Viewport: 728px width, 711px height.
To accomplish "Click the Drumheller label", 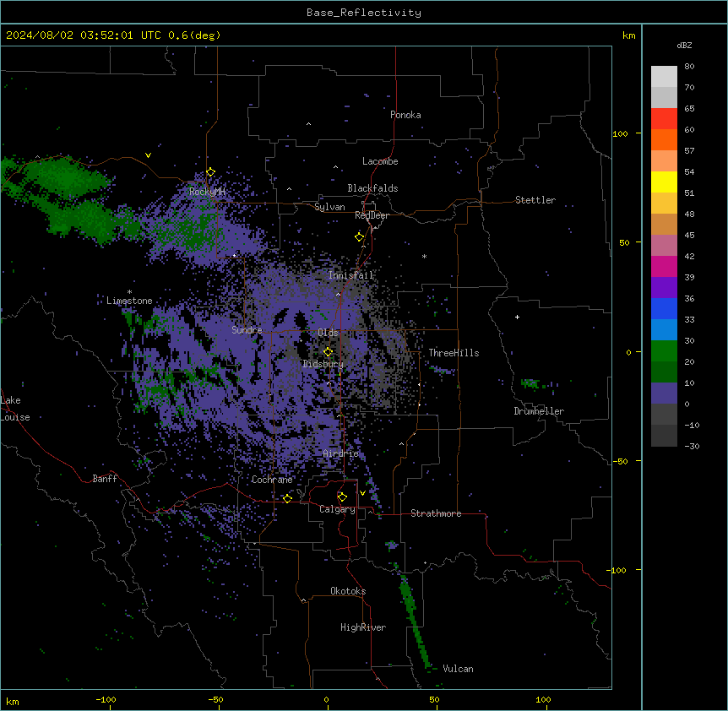I will pos(539,411).
